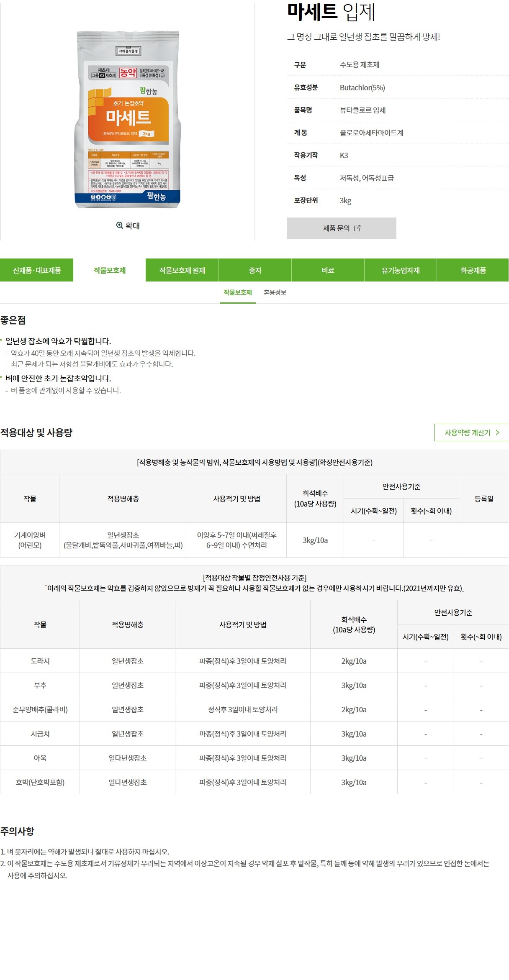The width and height of the screenshot is (509, 980).
Task: Select the 작물보호제 main category tab
Action: pyautogui.click(x=110, y=270)
